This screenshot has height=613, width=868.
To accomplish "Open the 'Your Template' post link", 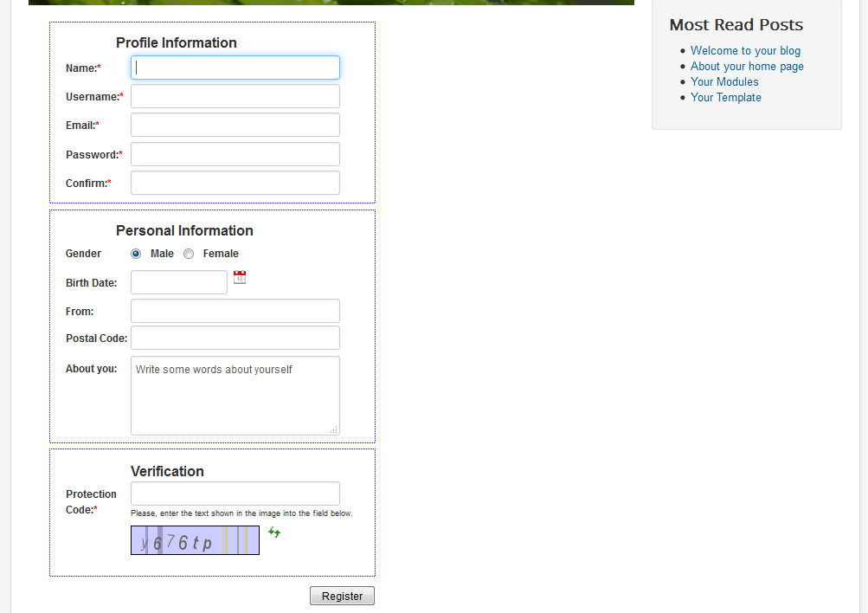I will (x=725, y=98).
